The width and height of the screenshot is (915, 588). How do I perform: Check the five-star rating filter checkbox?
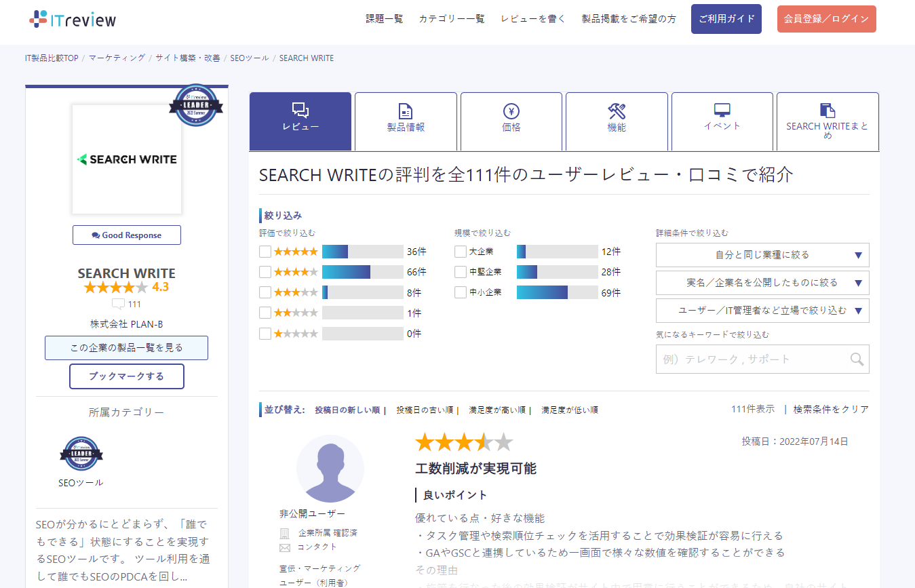pyautogui.click(x=265, y=252)
